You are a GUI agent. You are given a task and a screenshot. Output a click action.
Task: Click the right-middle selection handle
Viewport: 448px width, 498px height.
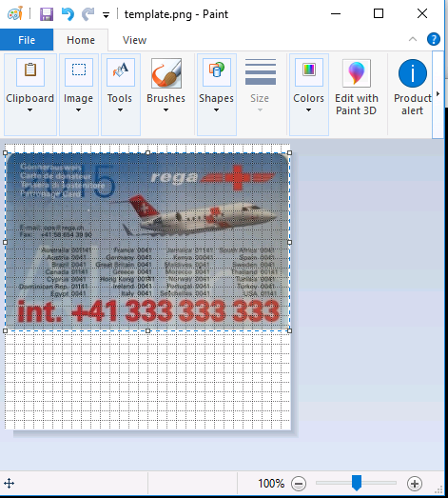click(x=289, y=242)
